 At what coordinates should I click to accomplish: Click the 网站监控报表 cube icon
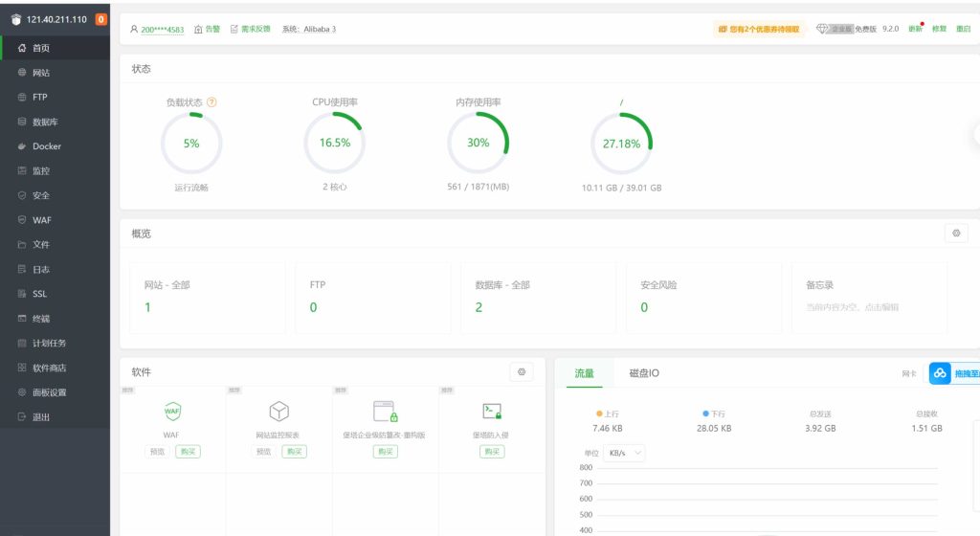click(x=278, y=411)
